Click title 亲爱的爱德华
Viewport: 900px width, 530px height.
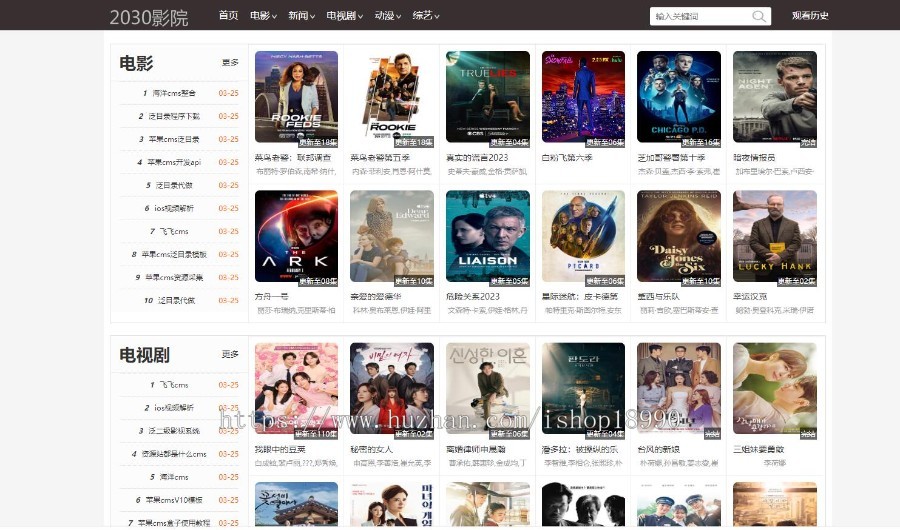[376, 297]
